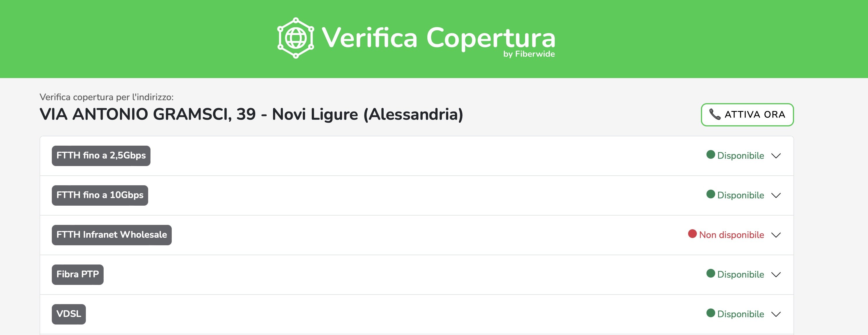Screen dimensions: 868x335
Task: Expand the Fibra PTP details chevron
Action: tap(776, 275)
